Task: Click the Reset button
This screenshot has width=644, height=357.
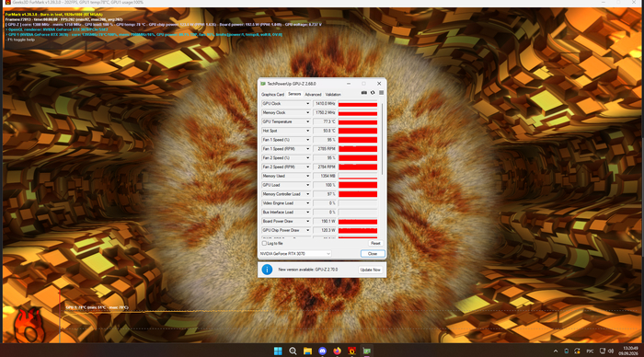Action: click(375, 243)
